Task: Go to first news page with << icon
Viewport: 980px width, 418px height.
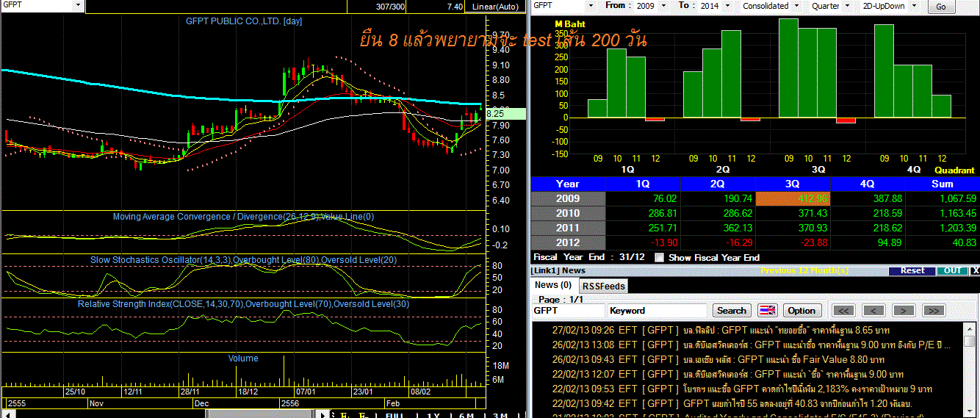Action: point(844,311)
